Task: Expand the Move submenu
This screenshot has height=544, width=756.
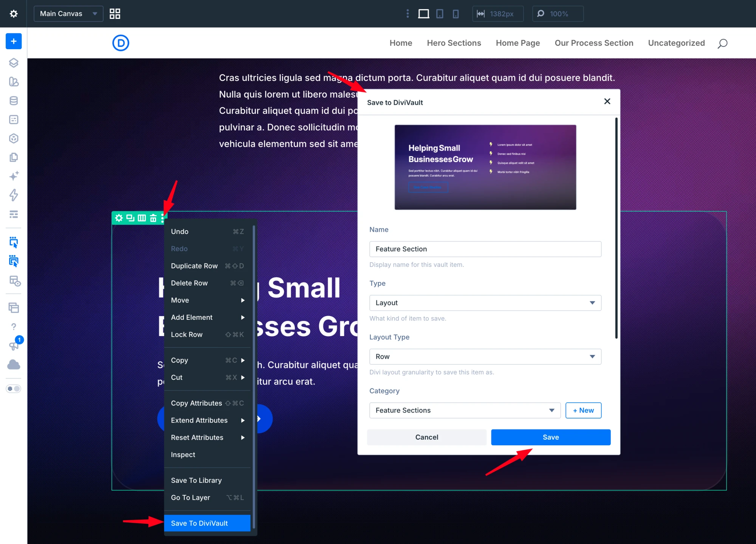Action: point(207,300)
